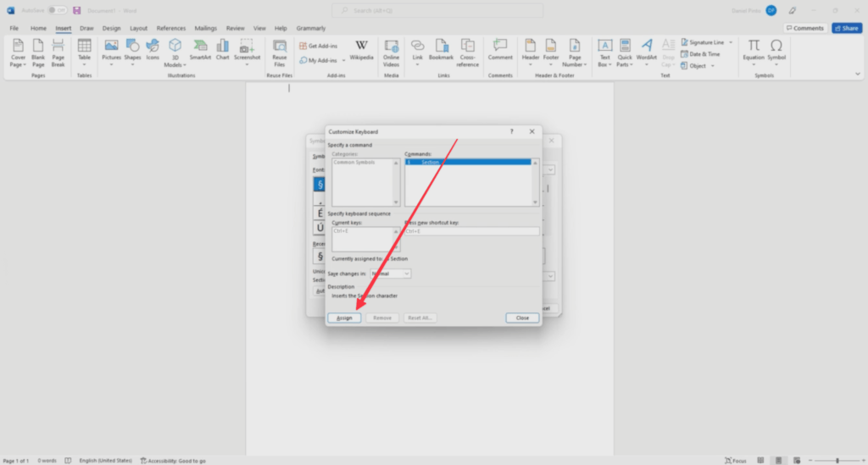Insert a SmartArt graphic
Screen dimensions: 868x465
(200, 51)
